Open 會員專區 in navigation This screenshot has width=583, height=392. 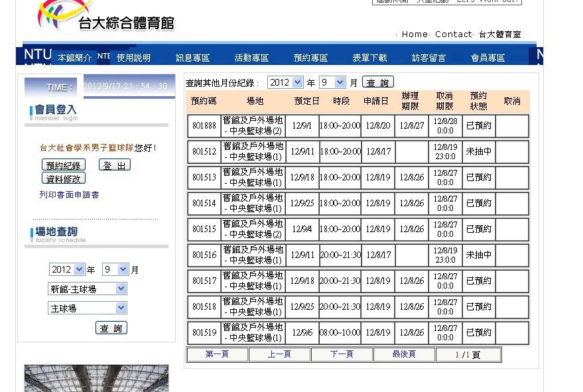pyautogui.click(x=487, y=58)
